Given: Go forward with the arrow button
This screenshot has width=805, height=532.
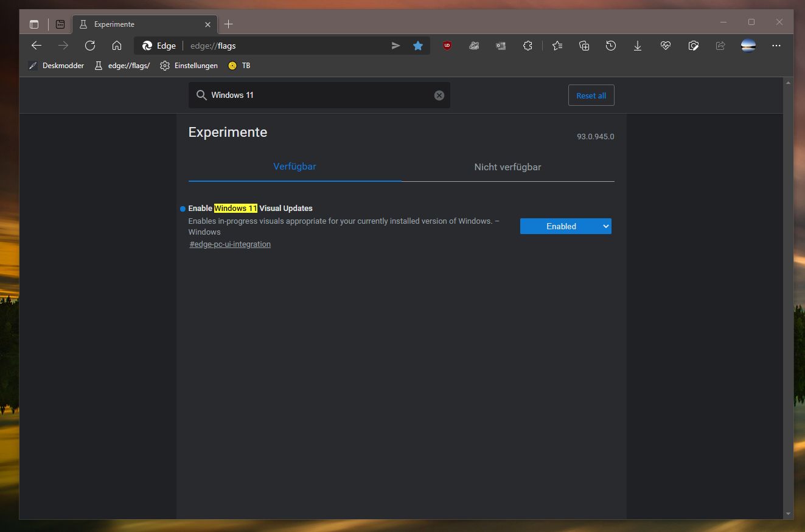Looking at the screenshot, I should click(x=63, y=46).
